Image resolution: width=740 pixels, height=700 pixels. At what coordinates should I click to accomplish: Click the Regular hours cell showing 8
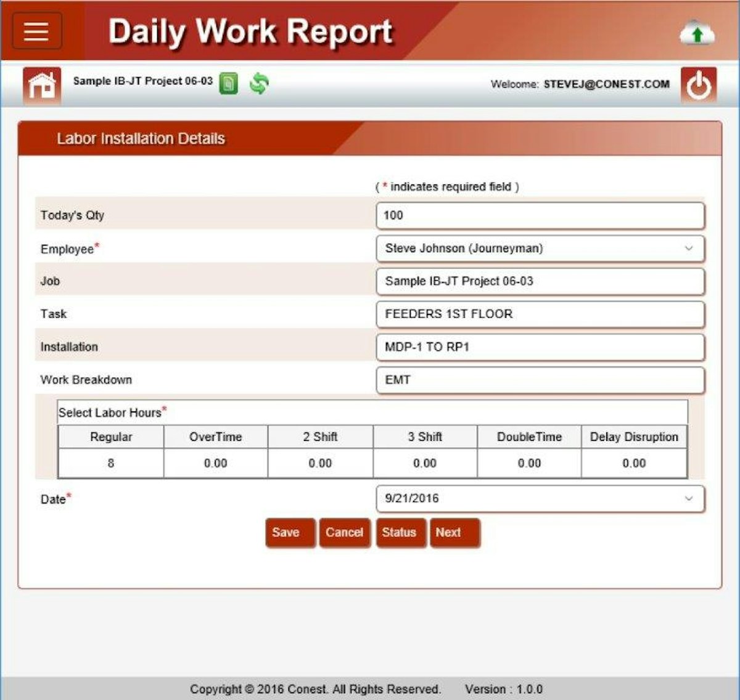pos(110,463)
